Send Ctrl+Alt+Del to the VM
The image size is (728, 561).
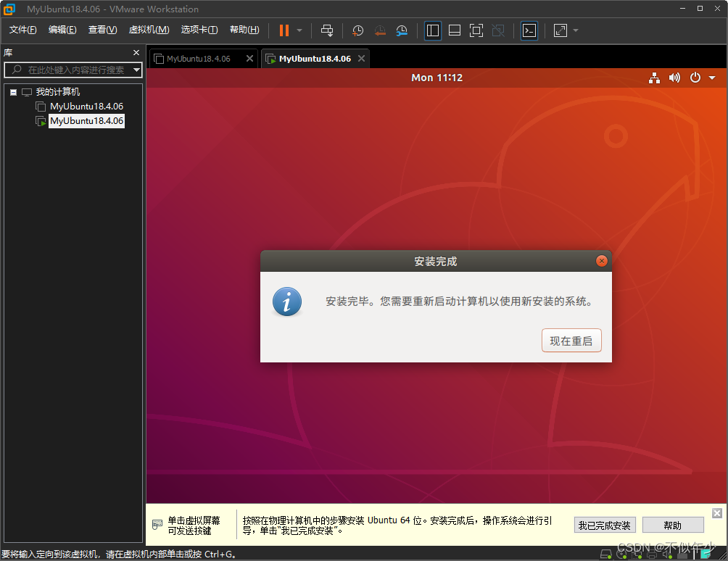[327, 30]
